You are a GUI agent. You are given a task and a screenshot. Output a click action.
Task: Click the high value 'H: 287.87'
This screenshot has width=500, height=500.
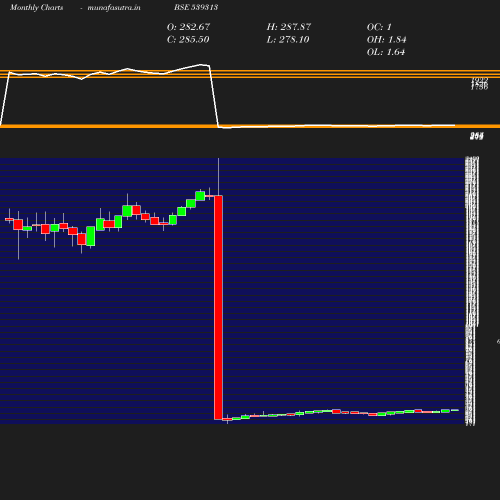pyautogui.click(x=289, y=27)
